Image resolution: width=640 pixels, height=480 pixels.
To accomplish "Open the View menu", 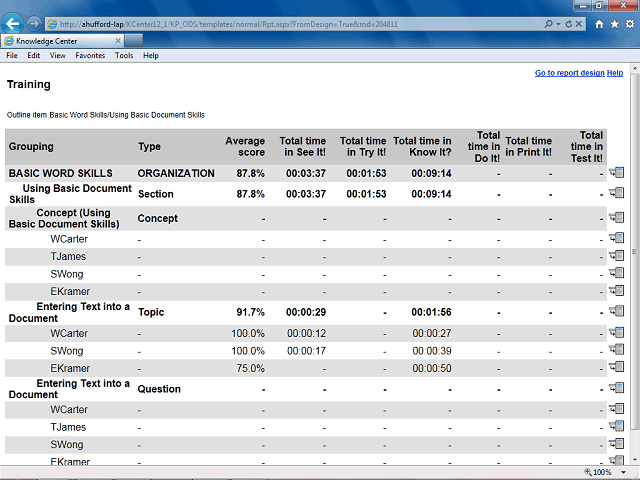I will (58, 56).
